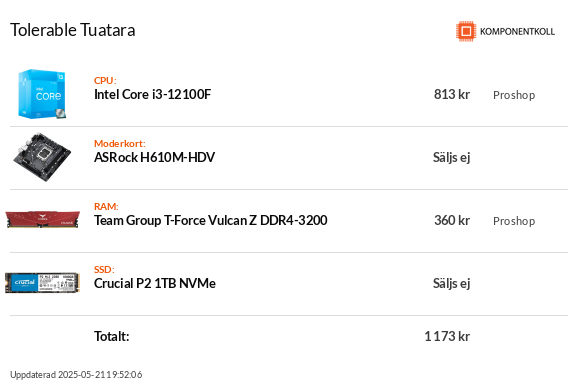Click the Säljs ej status for SSD

451,284
